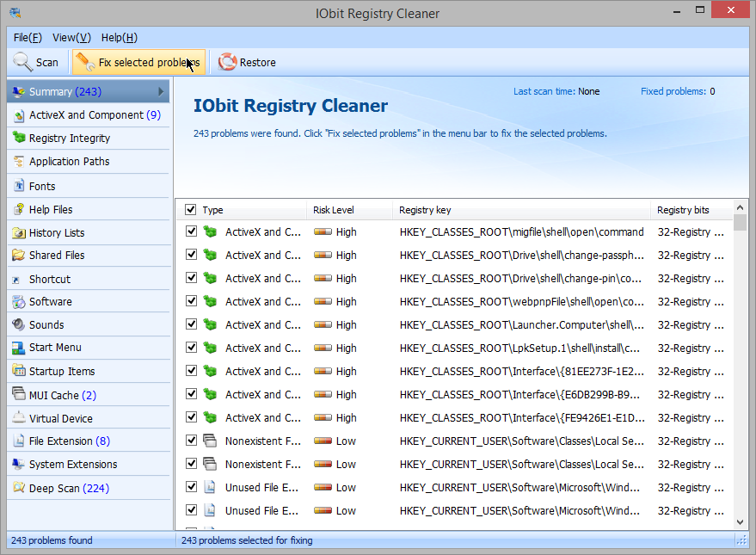Click the vertical scrollbar thumb
Viewport: 756px width, 555px height.
pos(741,223)
